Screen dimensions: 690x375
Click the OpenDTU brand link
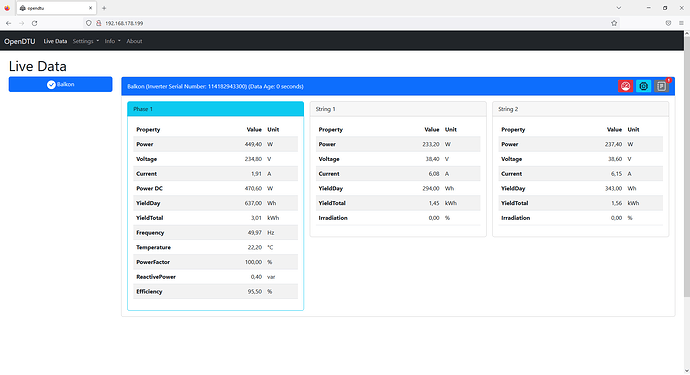tap(20, 41)
